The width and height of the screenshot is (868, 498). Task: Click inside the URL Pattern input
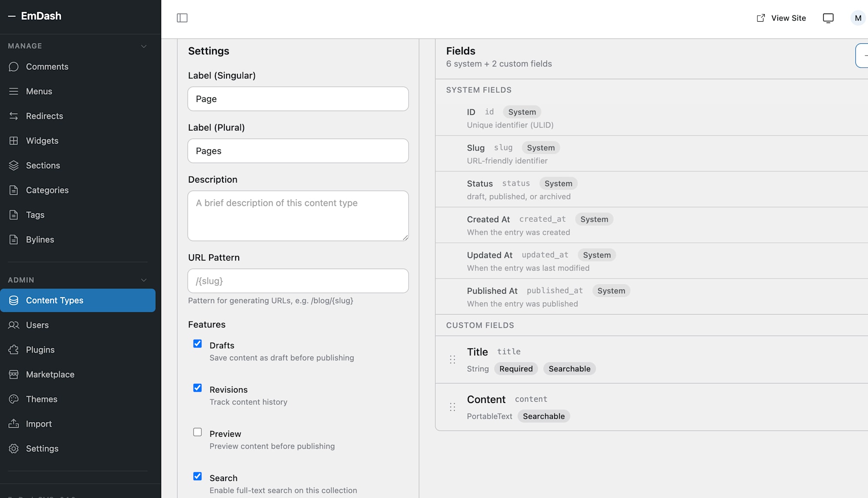[x=298, y=281]
